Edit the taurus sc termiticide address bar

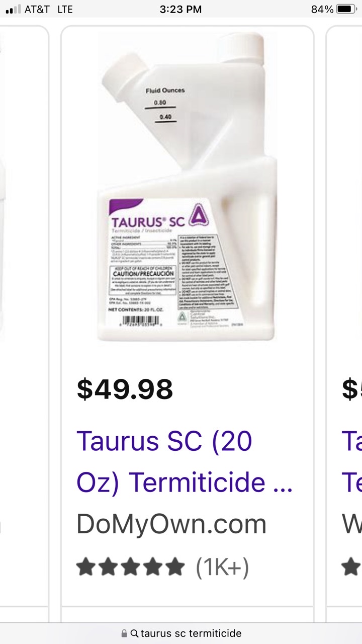[181, 633]
